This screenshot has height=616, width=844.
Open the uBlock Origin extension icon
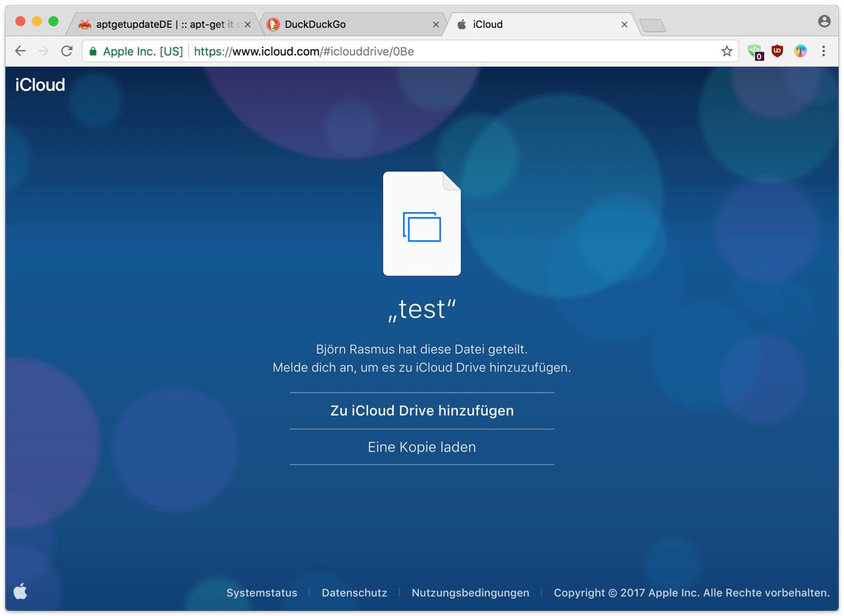(777, 51)
